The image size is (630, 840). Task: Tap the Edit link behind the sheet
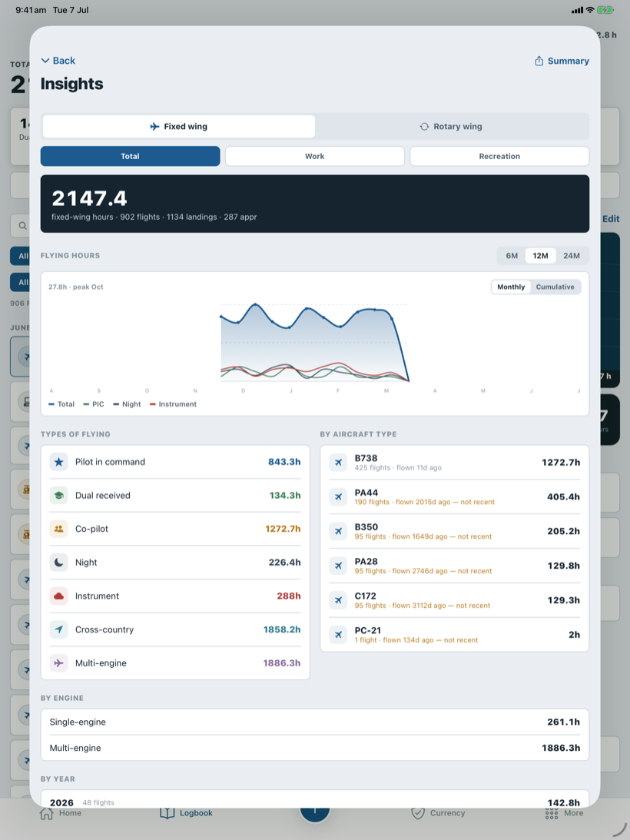(611, 218)
